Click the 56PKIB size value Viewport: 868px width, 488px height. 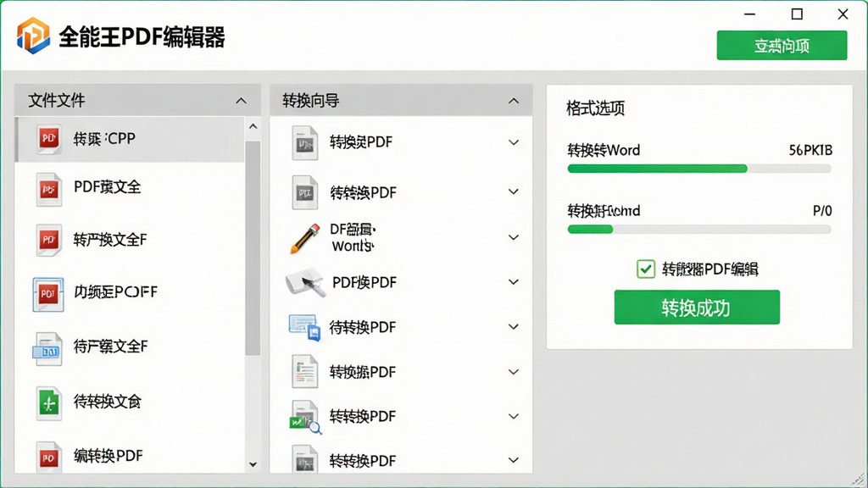pos(810,151)
